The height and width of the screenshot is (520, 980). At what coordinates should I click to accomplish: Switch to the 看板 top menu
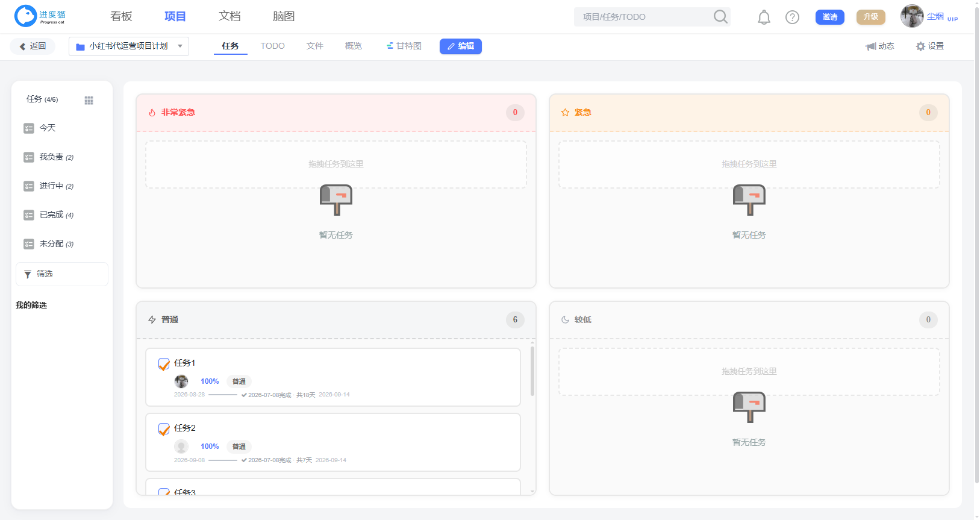click(121, 16)
